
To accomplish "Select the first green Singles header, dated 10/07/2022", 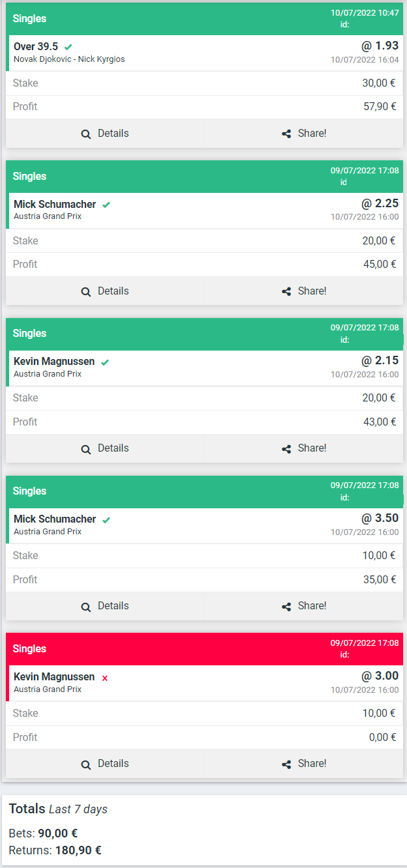I will click(205, 19).
